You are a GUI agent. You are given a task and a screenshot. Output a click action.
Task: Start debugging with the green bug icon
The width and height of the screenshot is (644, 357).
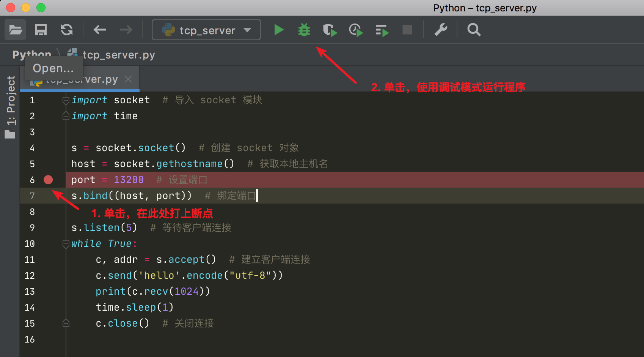pyautogui.click(x=304, y=30)
